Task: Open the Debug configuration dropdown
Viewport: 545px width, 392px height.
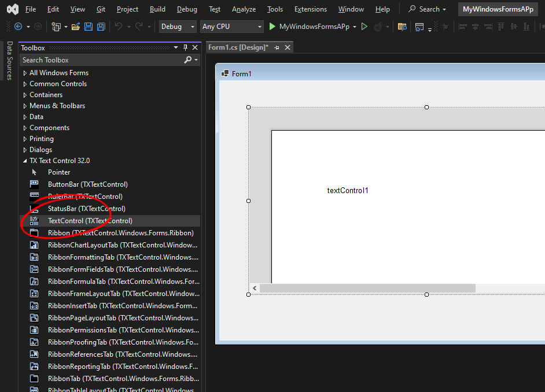Action: (178, 27)
